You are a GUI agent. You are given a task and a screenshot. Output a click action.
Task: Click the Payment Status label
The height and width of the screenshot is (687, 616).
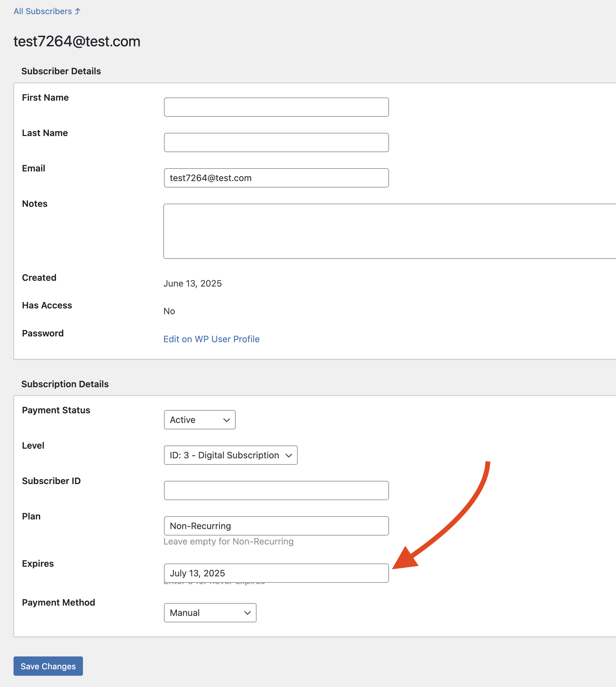pyautogui.click(x=56, y=410)
